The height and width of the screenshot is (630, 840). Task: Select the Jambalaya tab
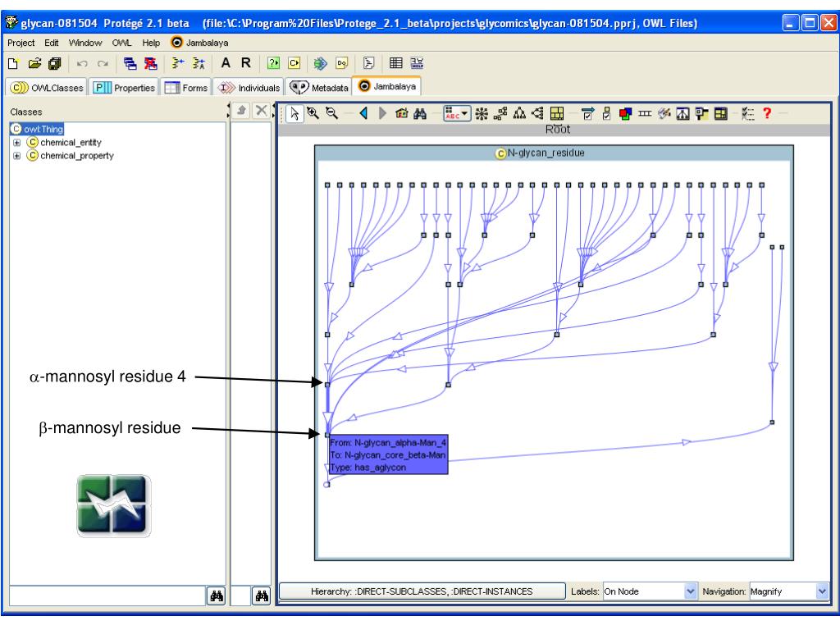pyautogui.click(x=387, y=86)
